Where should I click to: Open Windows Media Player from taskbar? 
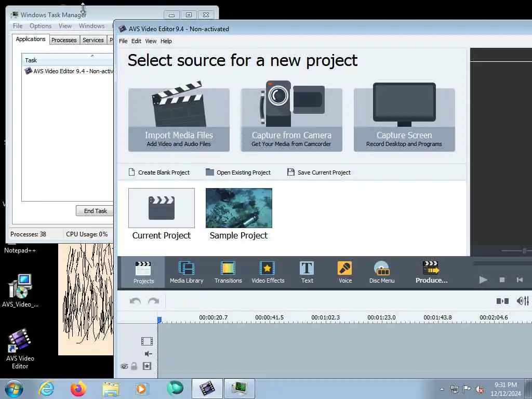coord(141,389)
